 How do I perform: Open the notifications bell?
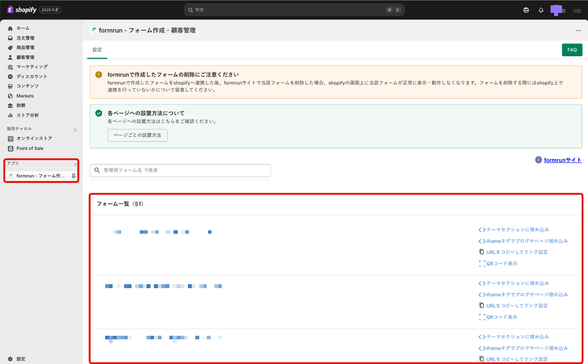coord(541,10)
